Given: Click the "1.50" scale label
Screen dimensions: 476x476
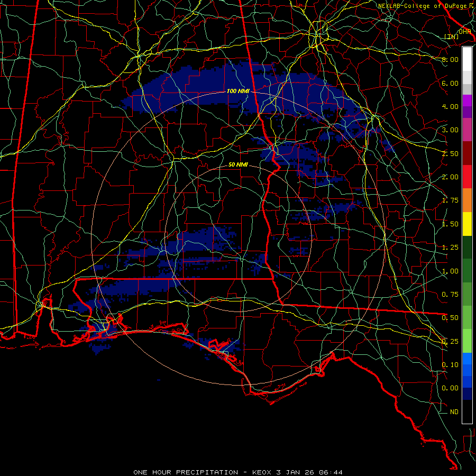Looking at the screenshot, I should 450,224.
